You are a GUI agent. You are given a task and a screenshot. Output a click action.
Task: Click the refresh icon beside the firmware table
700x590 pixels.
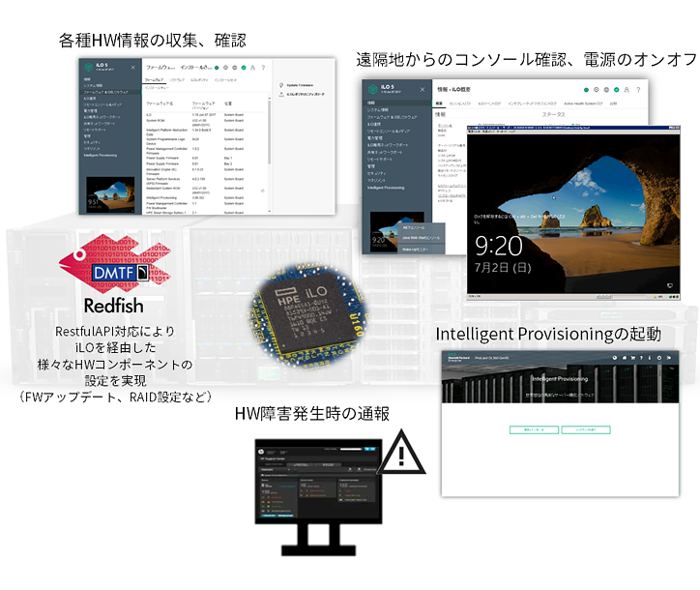[263, 191]
